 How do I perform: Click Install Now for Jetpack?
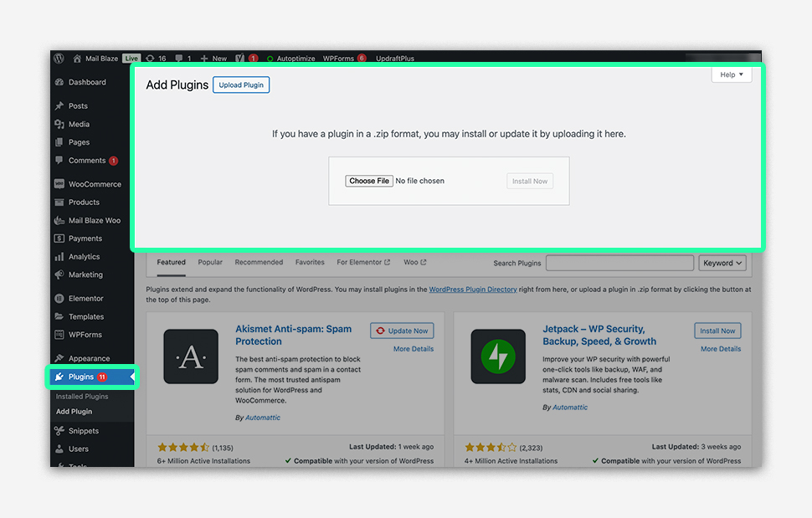click(x=717, y=331)
